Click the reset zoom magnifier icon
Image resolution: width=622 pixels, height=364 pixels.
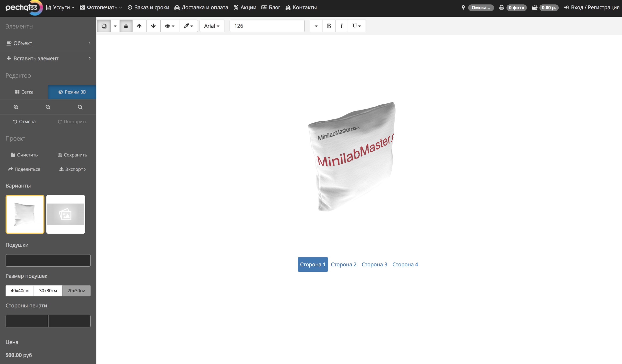click(80, 107)
